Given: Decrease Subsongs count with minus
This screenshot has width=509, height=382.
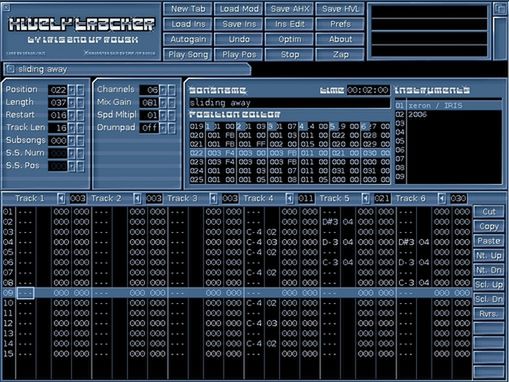Looking at the screenshot, I should point(80,140).
